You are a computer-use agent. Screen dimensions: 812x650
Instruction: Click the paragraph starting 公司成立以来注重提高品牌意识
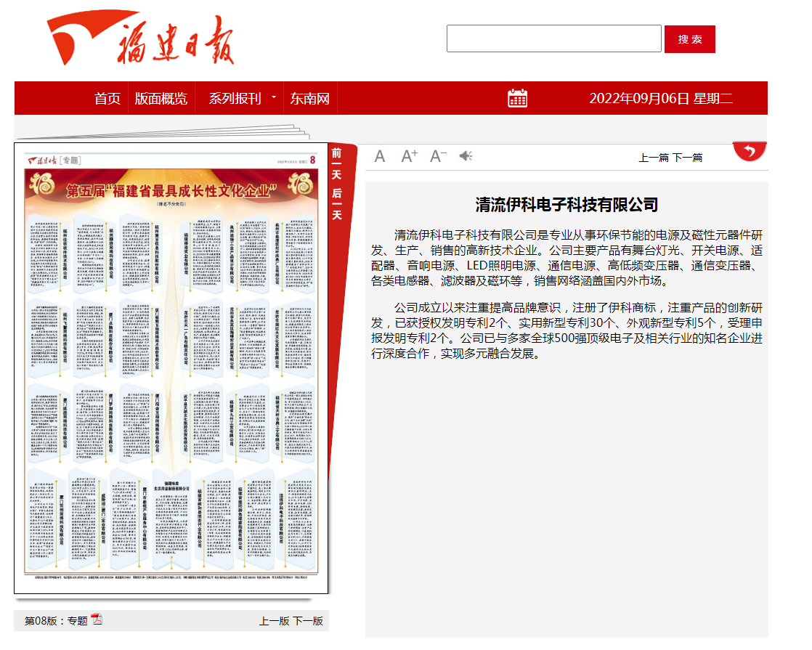567,330
